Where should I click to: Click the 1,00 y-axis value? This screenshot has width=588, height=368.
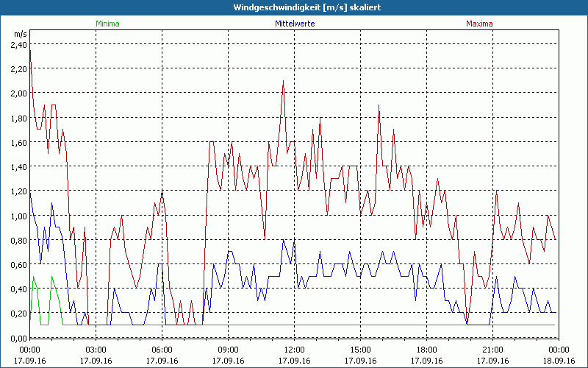(18, 216)
